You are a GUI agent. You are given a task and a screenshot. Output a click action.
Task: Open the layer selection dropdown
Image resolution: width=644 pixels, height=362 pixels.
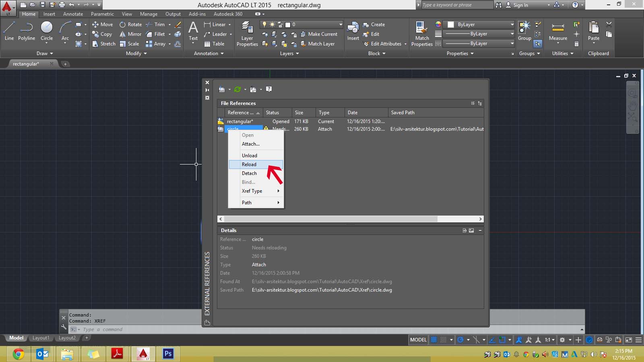point(301,25)
